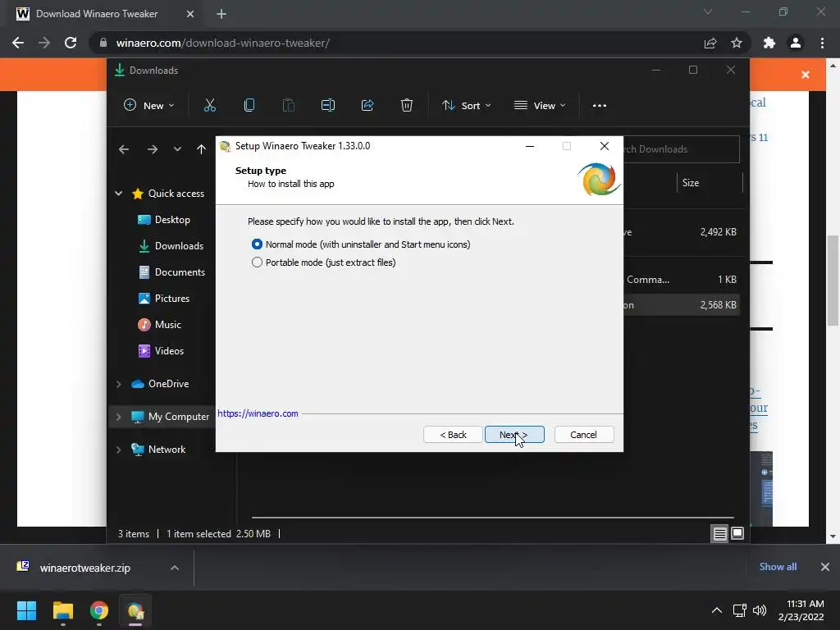Reload the Winaero page in Chrome
The height and width of the screenshot is (630, 840).
(x=71, y=43)
